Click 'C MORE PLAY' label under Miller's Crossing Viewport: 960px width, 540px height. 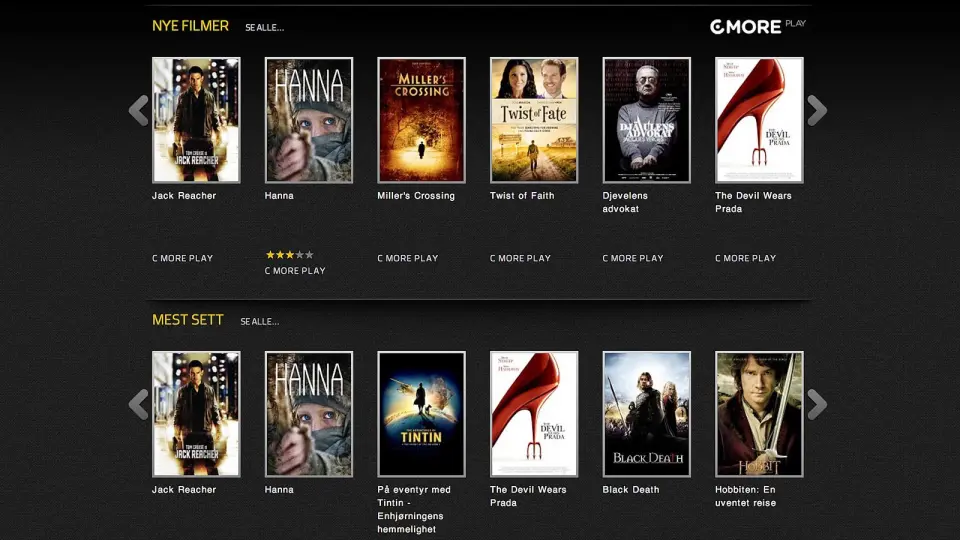408,258
